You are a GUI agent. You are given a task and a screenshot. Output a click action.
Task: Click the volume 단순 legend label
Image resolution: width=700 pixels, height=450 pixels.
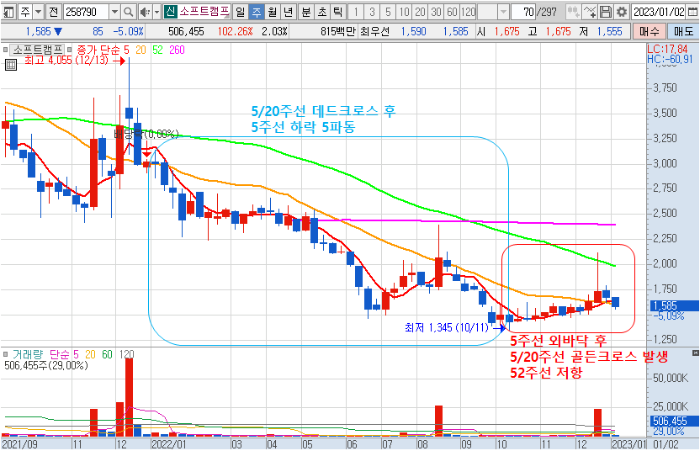(x=61, y=354)
